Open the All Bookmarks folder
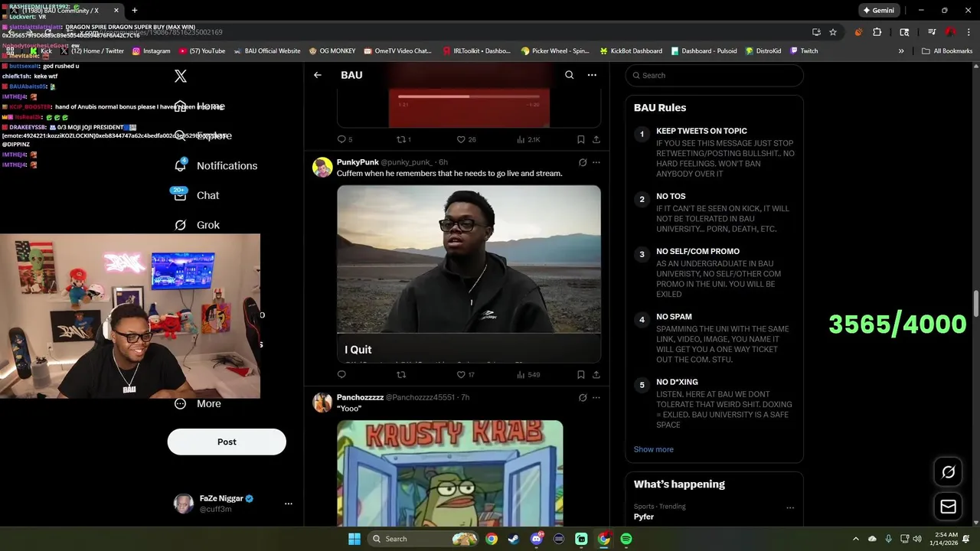This screenshot has height=551, width=980. pos(947,51)
